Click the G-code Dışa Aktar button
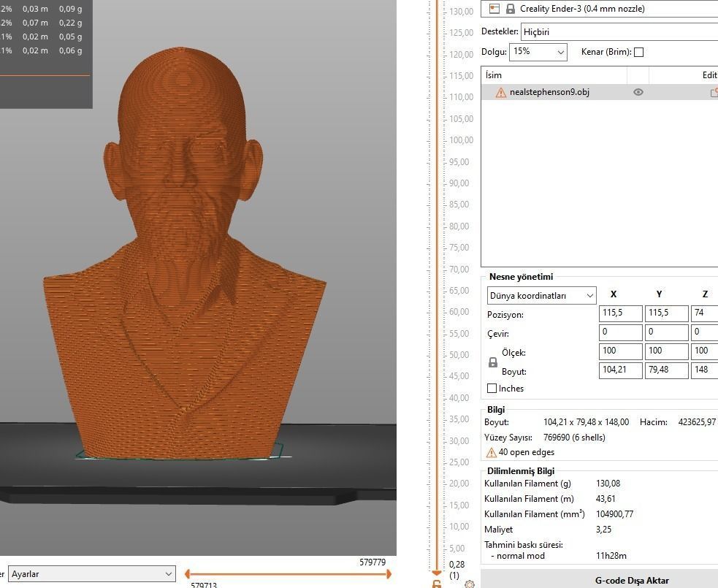 click(631, 579)
